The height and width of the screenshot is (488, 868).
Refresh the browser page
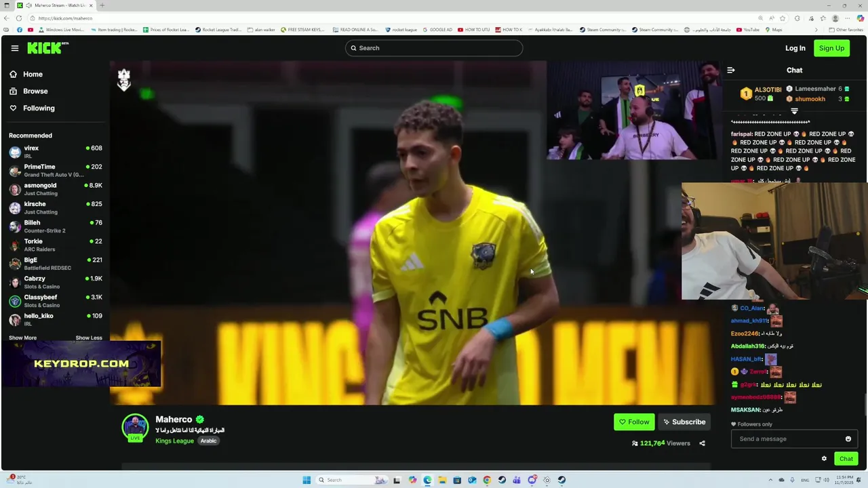click(19, 18)
